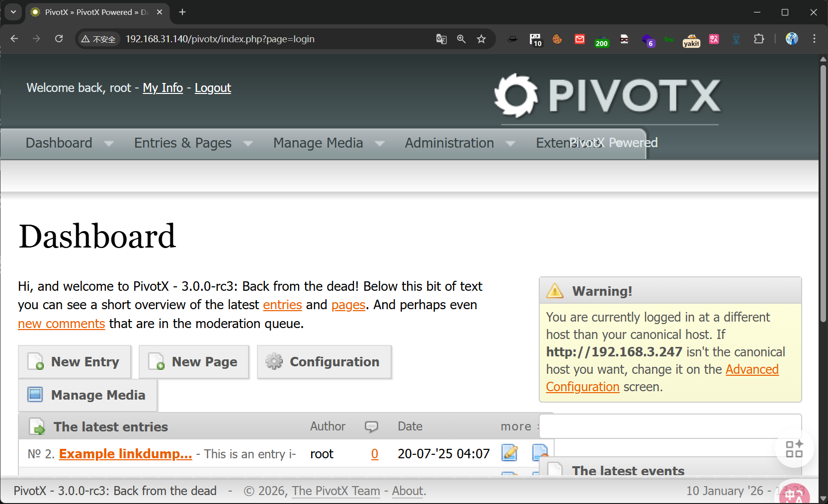Expand the Manage Media dropdown arrow
Screen dimensions: 828x504
(x=380, y=144)
